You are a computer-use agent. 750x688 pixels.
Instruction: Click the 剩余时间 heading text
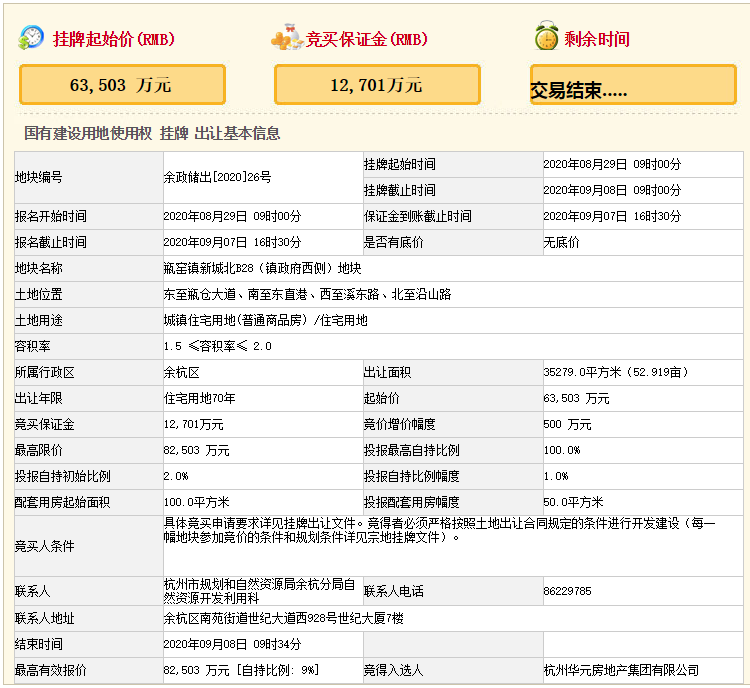(597, 40)
